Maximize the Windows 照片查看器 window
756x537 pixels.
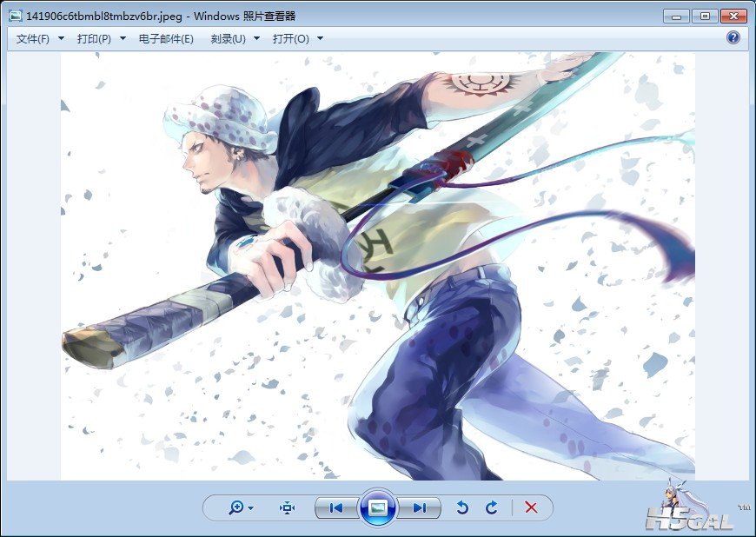[x=705, y=16]
